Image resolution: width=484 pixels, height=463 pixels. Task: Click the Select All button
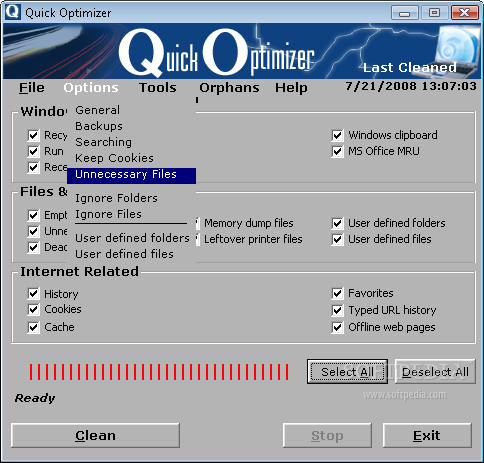pyautogui.click(x=347, y=372)
